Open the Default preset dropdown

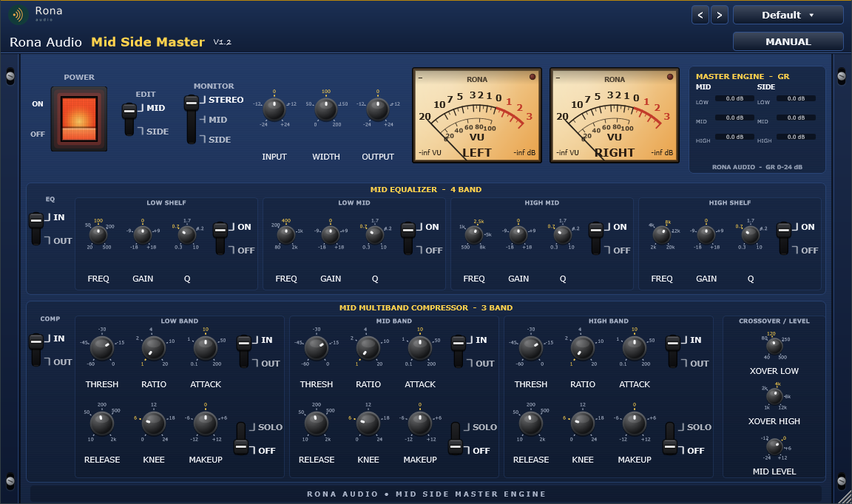point(788,16)
